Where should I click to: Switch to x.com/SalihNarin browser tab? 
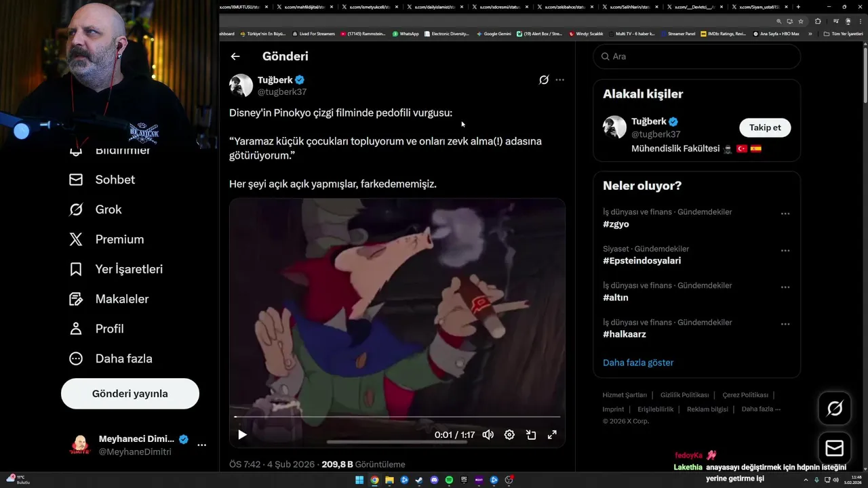(629, 7)
